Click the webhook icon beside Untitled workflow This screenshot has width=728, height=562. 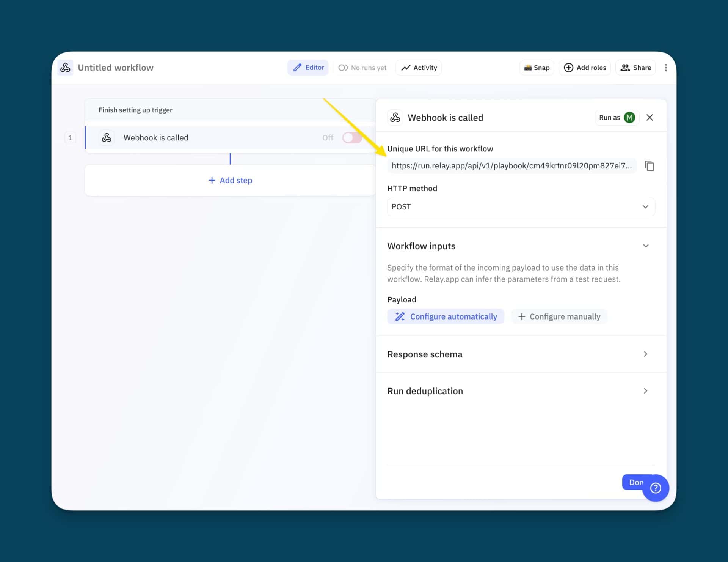point(65,68)
